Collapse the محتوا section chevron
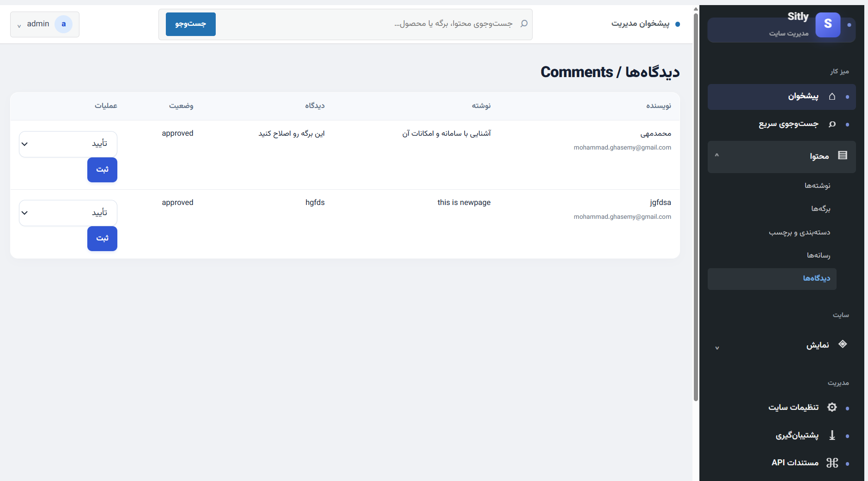 coord(717,156)
